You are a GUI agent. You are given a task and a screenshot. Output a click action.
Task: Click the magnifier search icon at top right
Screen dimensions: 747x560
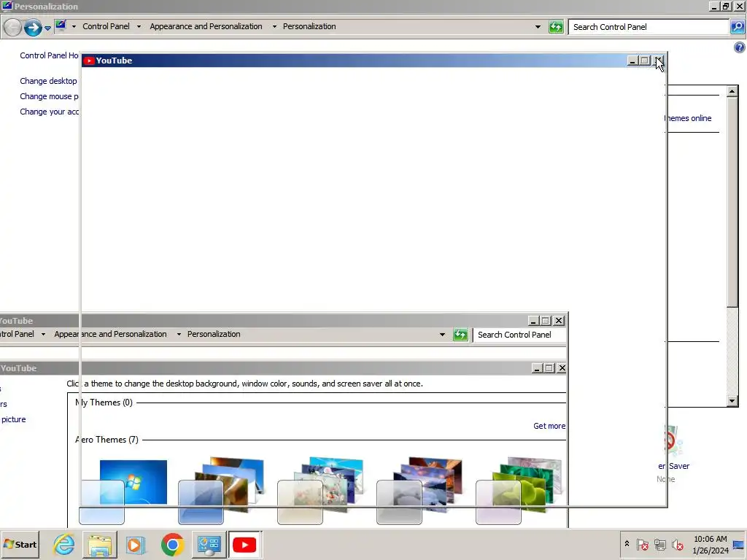coord(738,27)
